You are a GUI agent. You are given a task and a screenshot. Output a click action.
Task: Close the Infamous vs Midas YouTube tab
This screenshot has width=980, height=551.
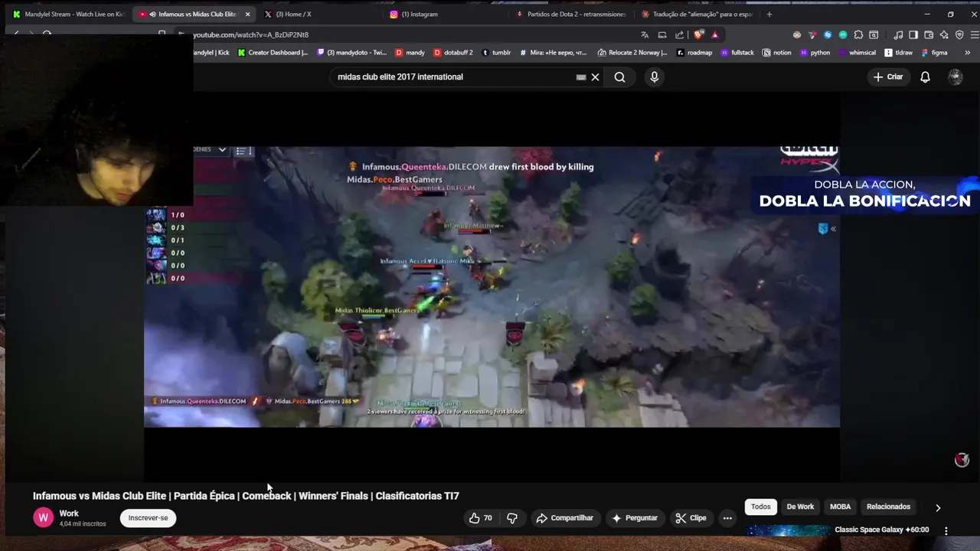pyautogui.click(x=247, y=14)
